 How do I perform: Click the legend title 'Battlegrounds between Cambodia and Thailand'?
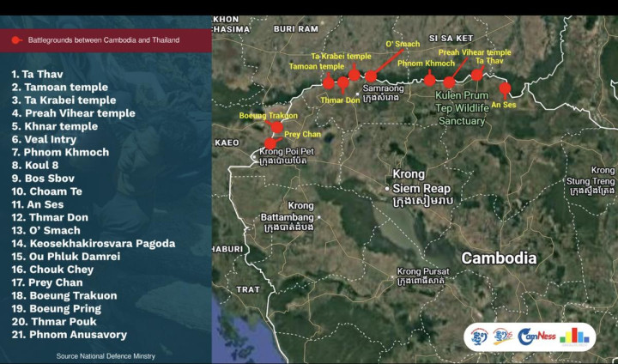click(104, 40)
